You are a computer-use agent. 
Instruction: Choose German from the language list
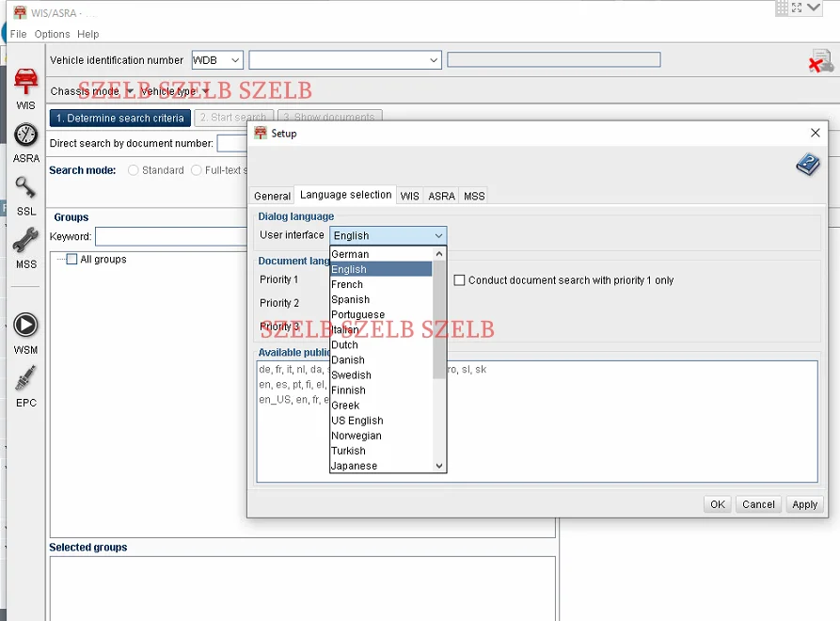(381, 254)
